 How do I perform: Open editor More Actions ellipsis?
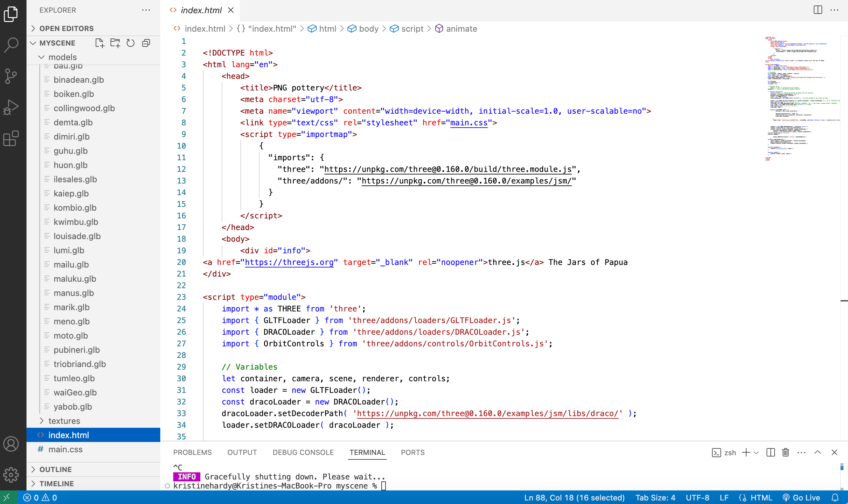tap(834, 10)
